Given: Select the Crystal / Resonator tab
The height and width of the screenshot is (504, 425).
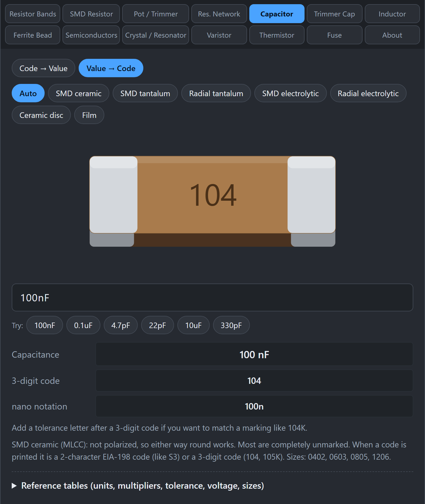Looking at the screenshot, I should [x=156, y=35].
